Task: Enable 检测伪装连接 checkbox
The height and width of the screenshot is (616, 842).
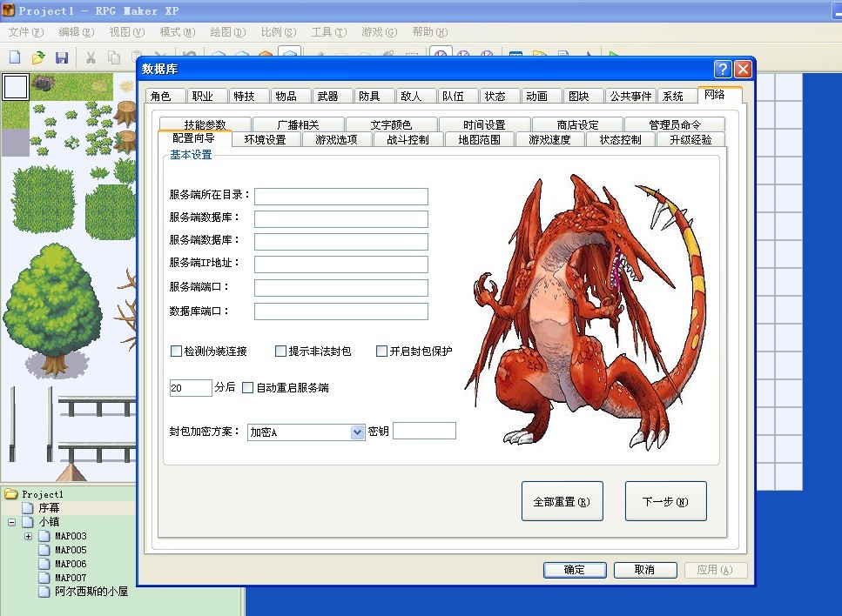Action: [x=176, y=351]
